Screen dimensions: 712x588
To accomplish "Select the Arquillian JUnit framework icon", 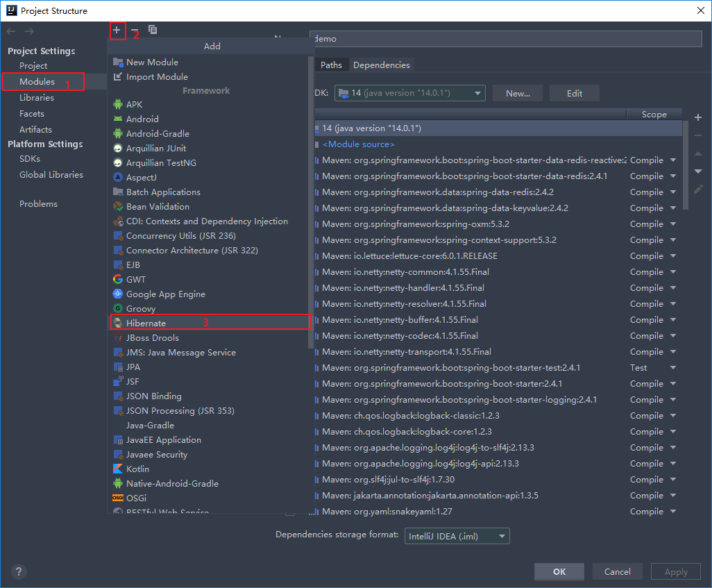I will click(118, 148).
